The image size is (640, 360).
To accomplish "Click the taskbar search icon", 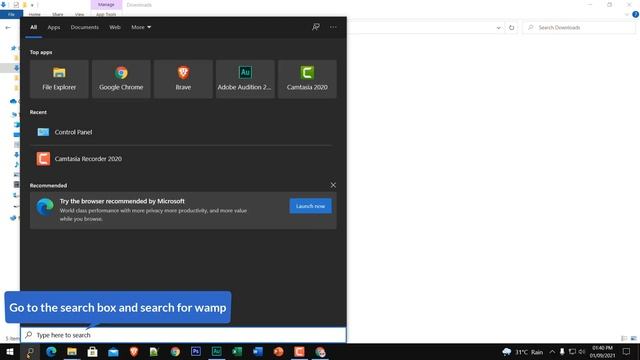I will tap(30, 352).
